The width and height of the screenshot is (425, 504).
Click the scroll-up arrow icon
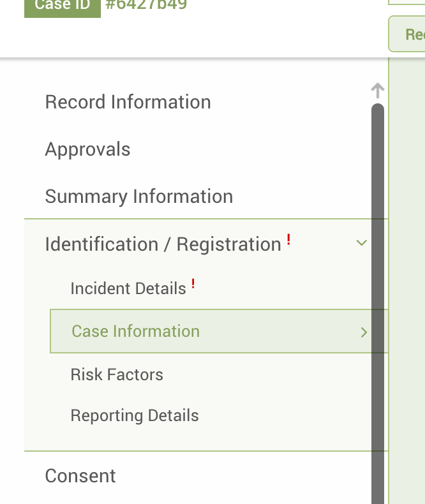[377, 91]
